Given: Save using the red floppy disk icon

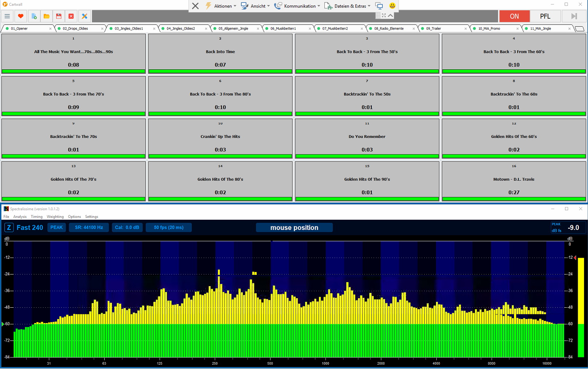Looking at the screenshot, I should pos(59,16).
